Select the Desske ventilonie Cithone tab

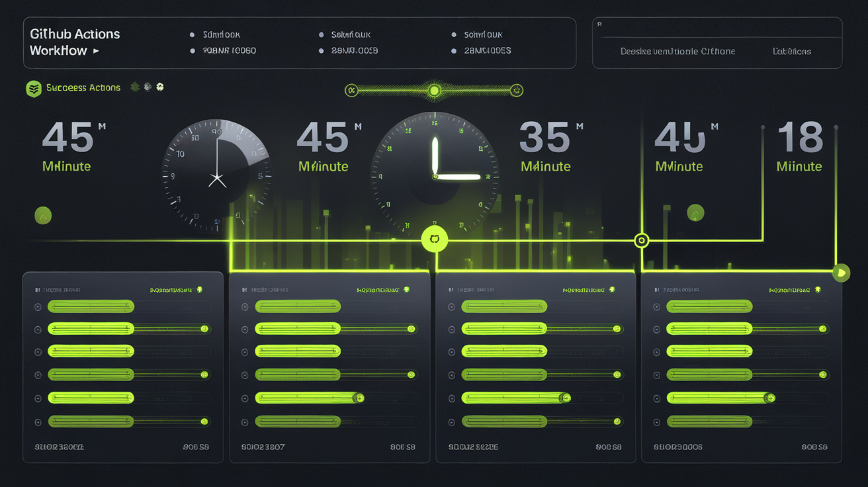[x=677, y=51]
